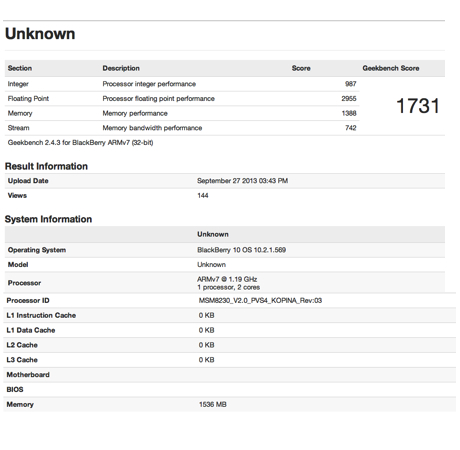Image resolution: width=460 pixels, height=450 pixels.
Task: Click the system 'Memory' row label
Action: (20, 405)
